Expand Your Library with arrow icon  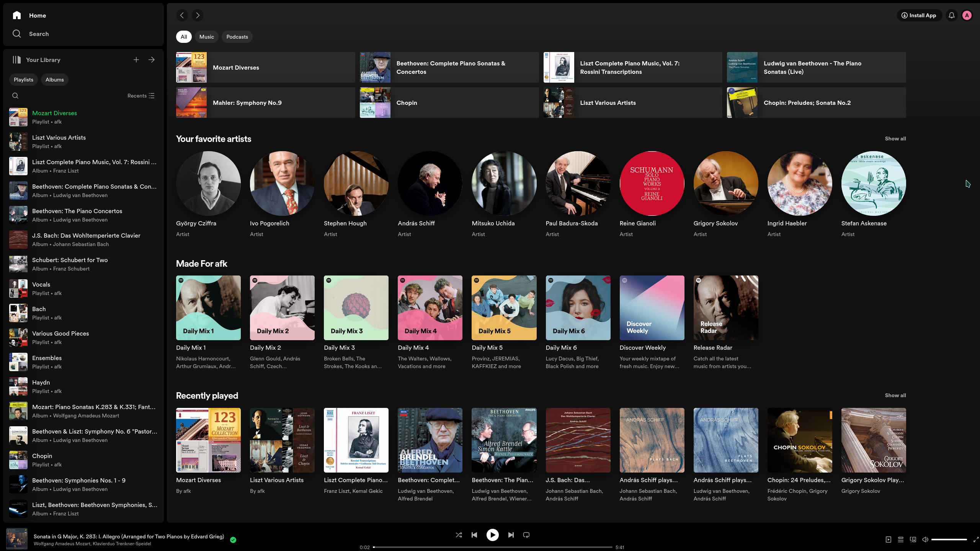pos(152,60)
